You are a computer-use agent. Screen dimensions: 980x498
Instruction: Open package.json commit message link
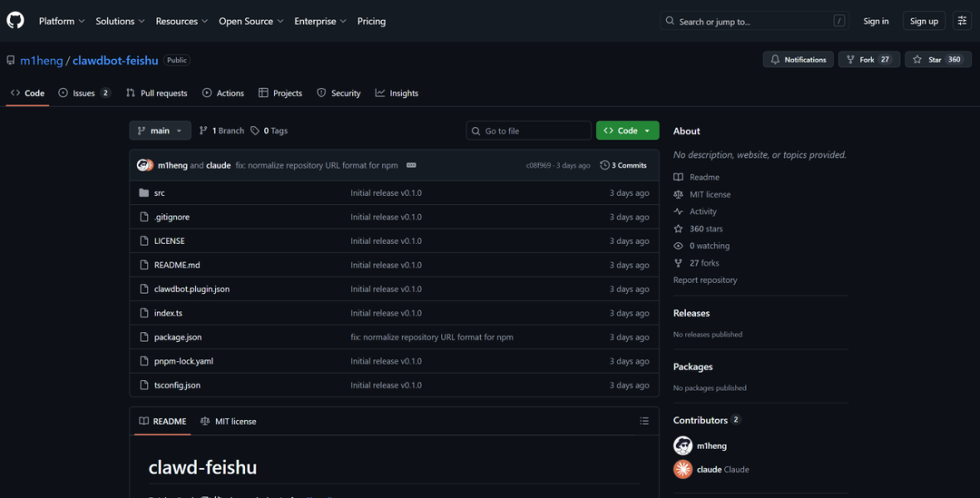[432, 337]
